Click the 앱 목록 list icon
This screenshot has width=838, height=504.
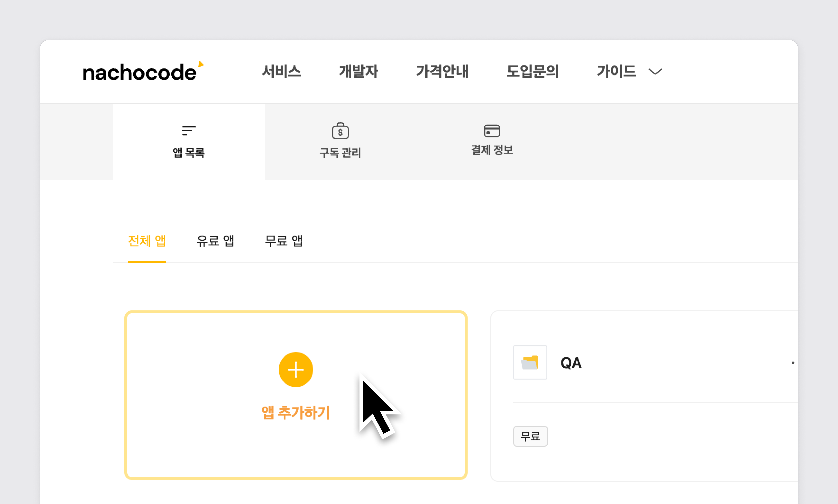click(189, 130)
